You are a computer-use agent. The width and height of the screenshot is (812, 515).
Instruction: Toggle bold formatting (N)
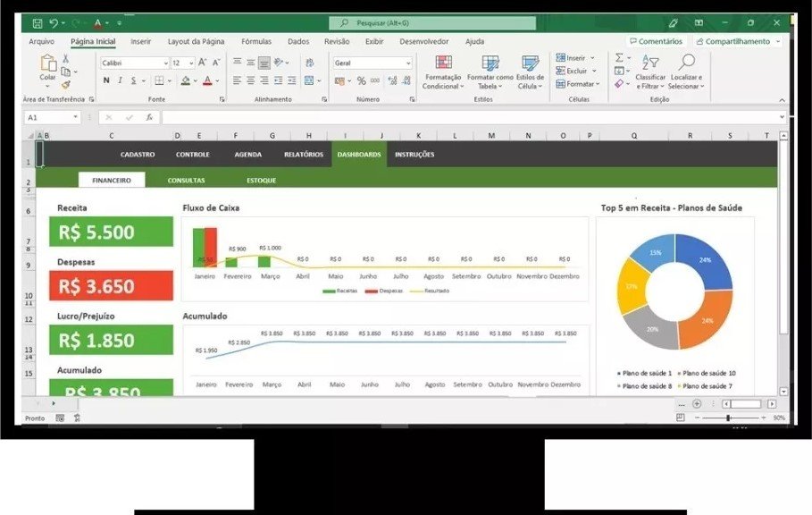point(106,80)
